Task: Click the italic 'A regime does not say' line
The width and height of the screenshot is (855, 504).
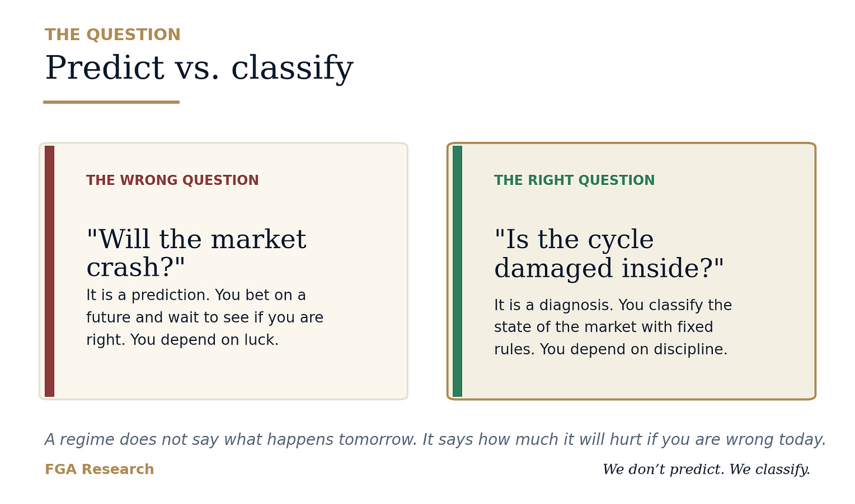Action: pos(435,439)
